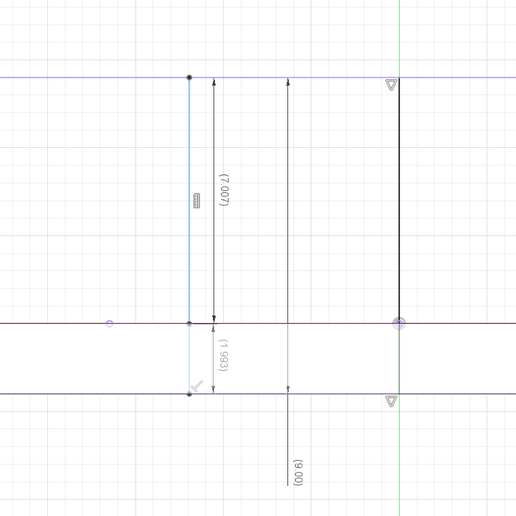
Task: Select the (7.007) driven dimension
Action: (x=224, y=190)
